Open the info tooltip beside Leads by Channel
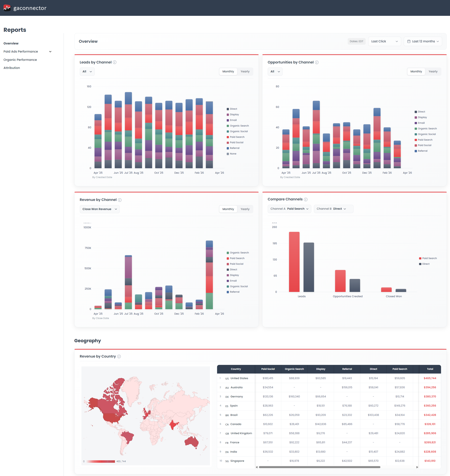The width and height of the screenshot is (450, 476). coord(115,62)
